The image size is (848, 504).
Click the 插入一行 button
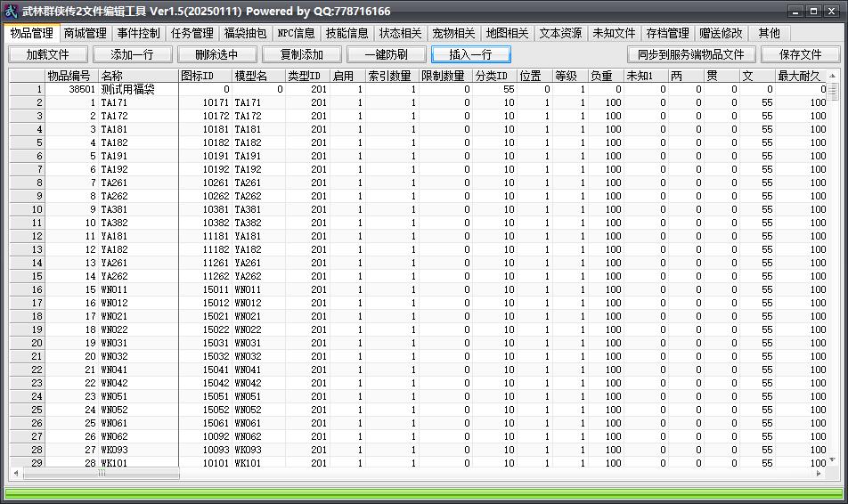pos(470,54)
